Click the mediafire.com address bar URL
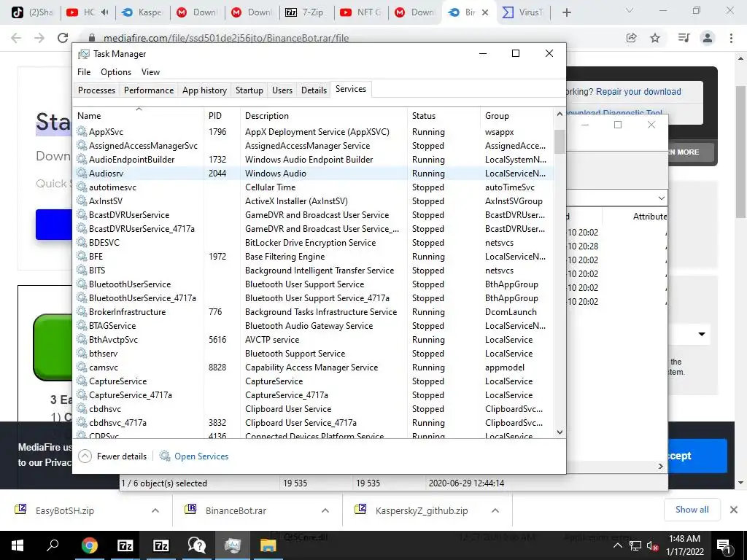747x560 pixels. (x=226, y=38)
